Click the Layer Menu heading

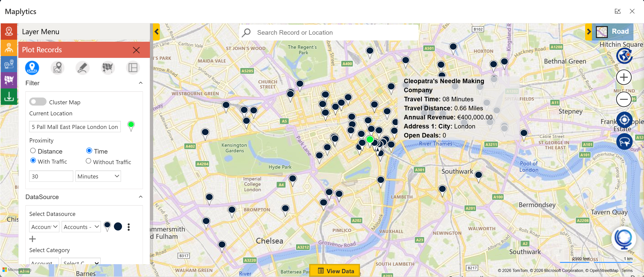[41, 32]
